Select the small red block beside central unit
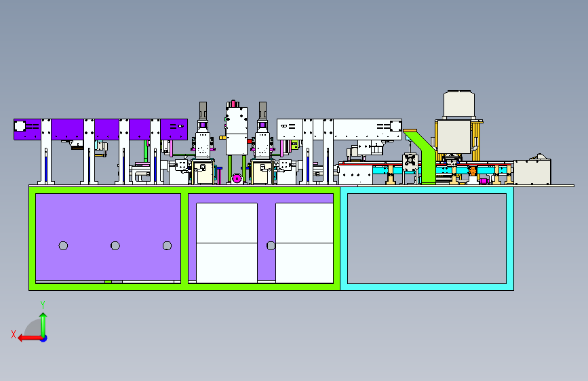The height and width of the screenshot is (381, 588). [250, 142]
